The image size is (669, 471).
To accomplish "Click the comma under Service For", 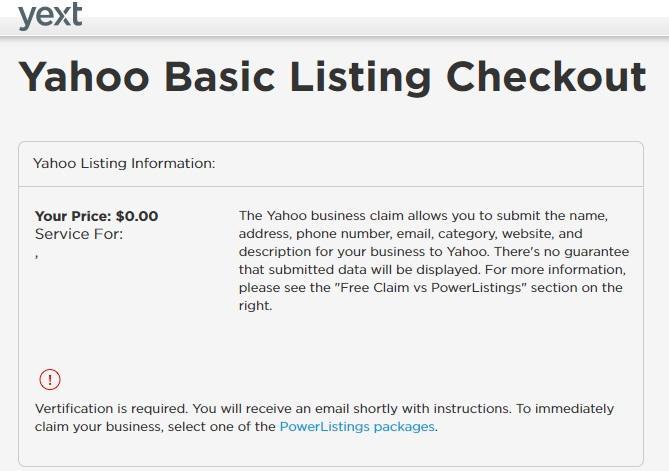I will pyautogui.click(x=37, y=256).
